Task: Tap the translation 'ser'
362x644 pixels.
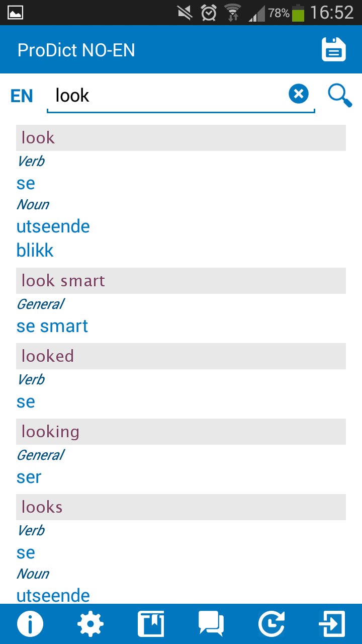Action: [x=29, y=477]
